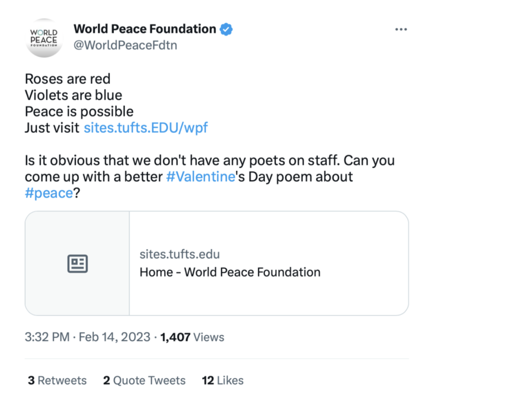
Task: Open the three-dot more options menu
Action: [401, 30]
